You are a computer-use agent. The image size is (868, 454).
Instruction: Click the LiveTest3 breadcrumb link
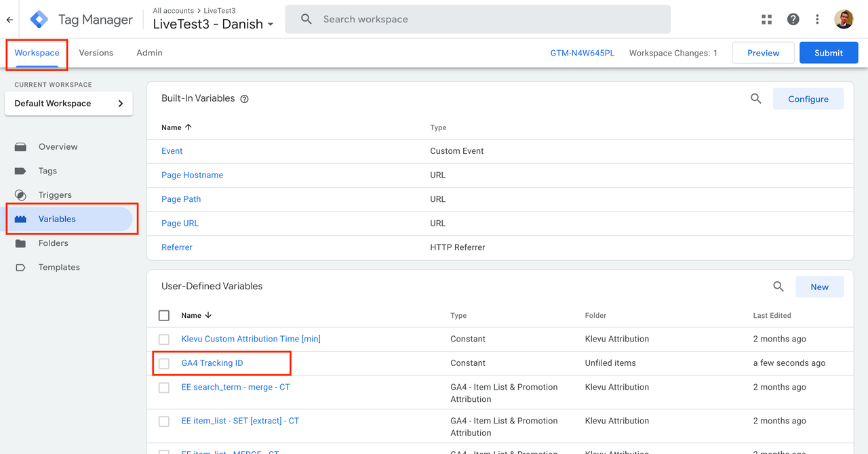pos(220,11)
